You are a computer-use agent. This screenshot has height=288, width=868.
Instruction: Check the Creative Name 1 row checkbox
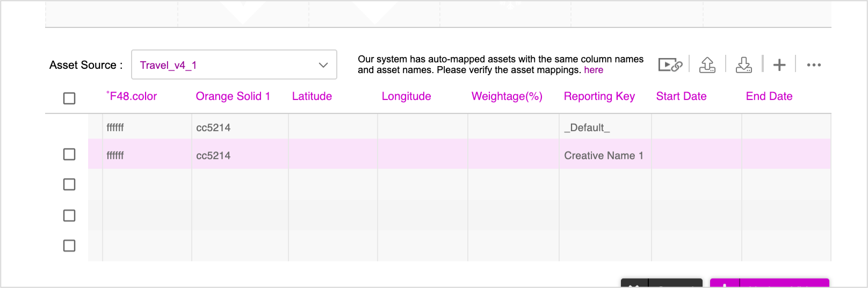(x=69, y=154)
